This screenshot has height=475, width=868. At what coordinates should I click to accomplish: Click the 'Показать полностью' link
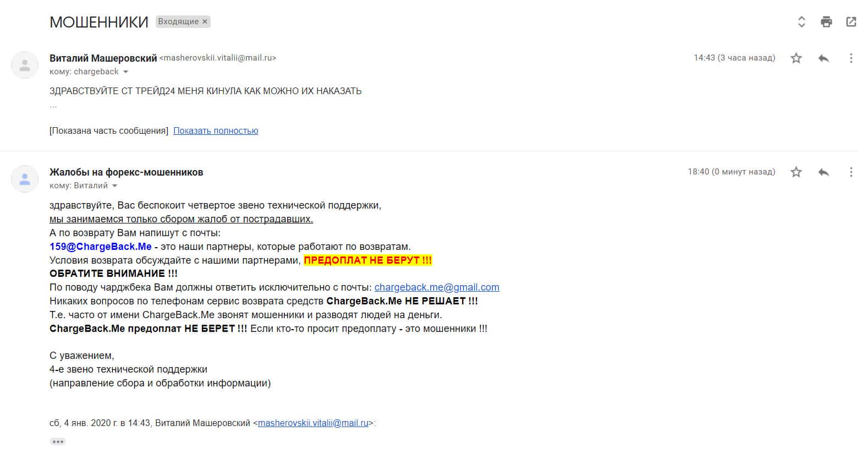click(x=216, y=130)
